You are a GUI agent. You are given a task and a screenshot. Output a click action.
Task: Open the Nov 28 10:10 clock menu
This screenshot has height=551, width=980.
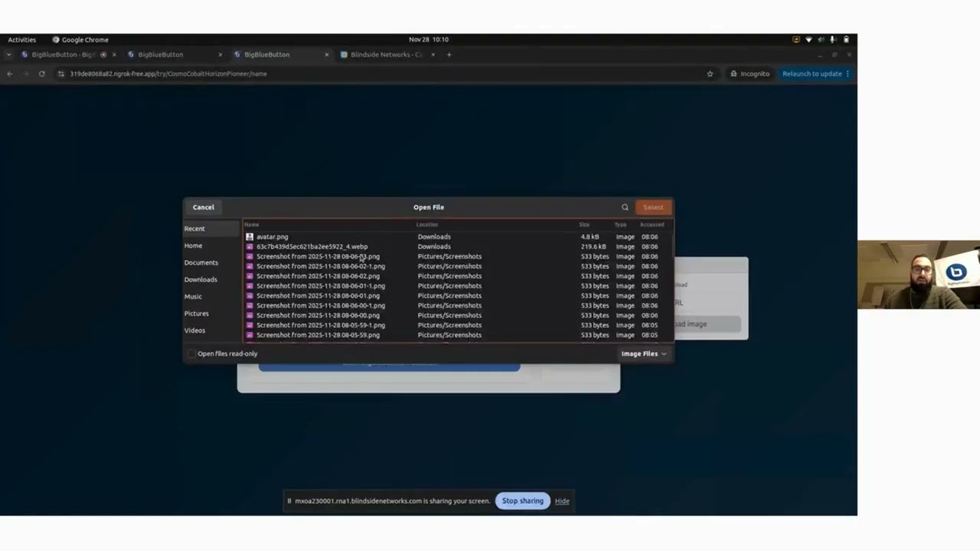click(x=429, y=40)
